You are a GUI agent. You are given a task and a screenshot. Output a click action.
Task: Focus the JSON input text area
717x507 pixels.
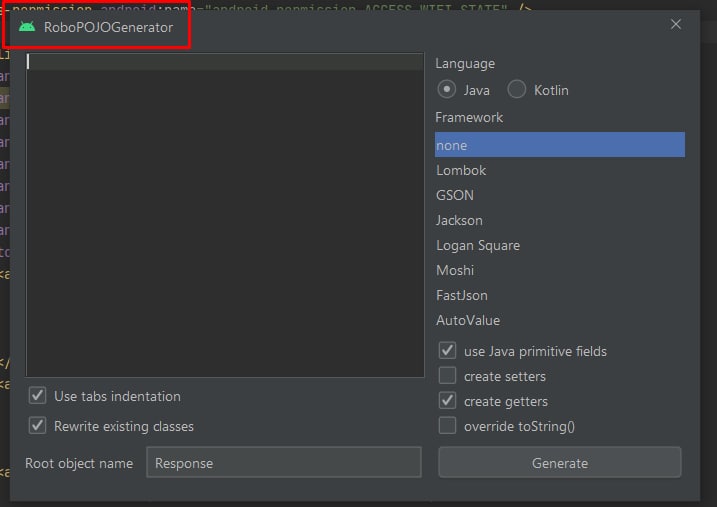225,215
